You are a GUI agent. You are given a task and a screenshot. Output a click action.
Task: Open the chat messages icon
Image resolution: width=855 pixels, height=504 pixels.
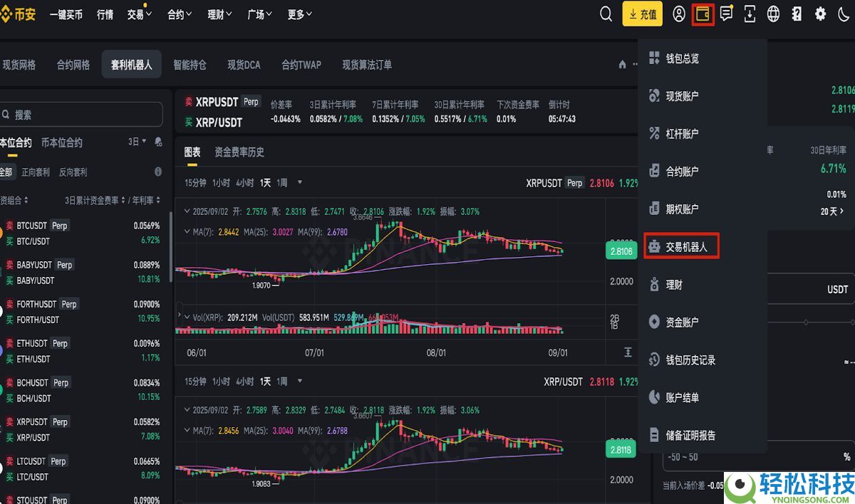726,14
